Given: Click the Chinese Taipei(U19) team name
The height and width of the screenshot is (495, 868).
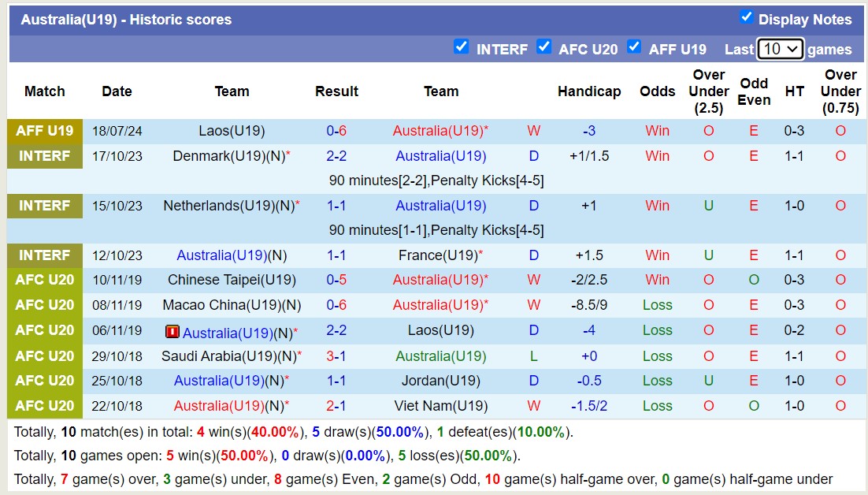Looking at the screenshot, I should pyautogui.click(x=232, y=280).
